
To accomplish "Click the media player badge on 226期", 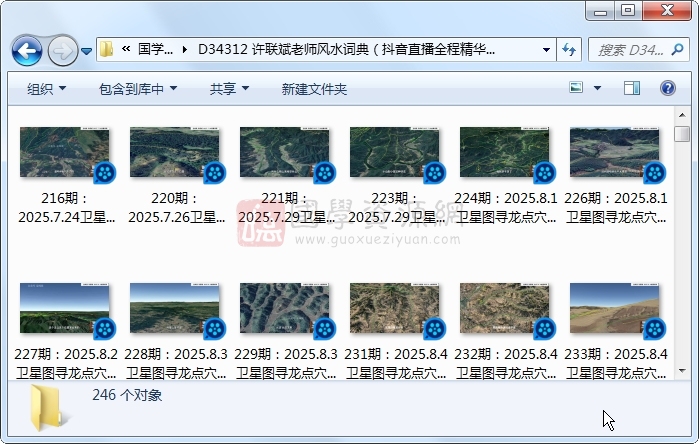I will [x=654, y=173].
